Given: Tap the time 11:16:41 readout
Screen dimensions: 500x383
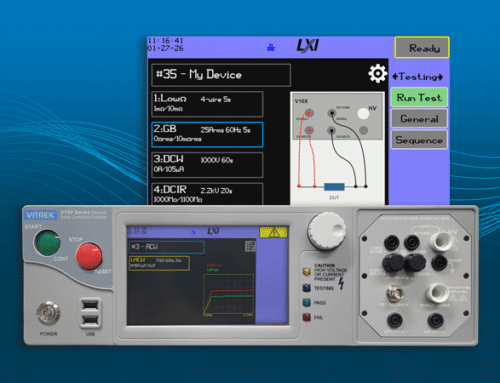Looking at the screenshot, I should 165,40.
